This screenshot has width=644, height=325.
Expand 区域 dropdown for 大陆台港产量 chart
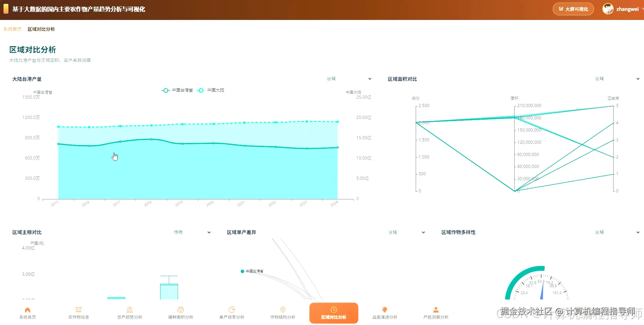click(x=349, y=79)
